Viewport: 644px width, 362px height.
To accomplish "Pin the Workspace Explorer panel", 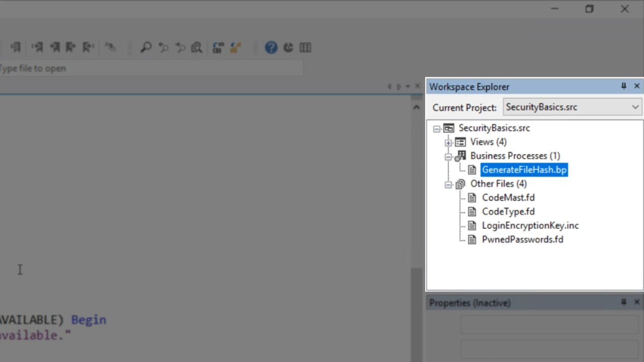I will coord(623,86).
